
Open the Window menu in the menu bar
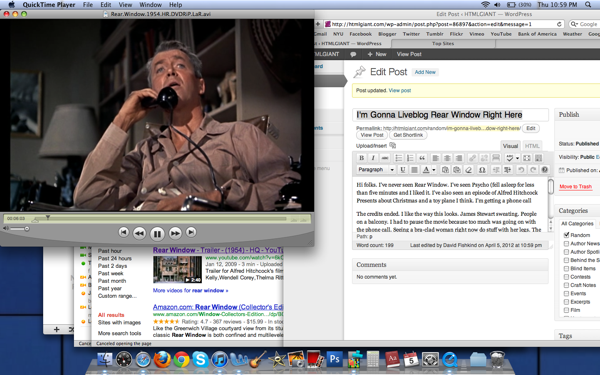click(150, 5)
